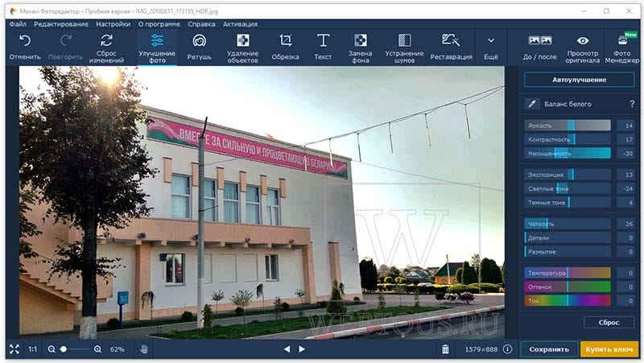
Task: Open the Удаление объектов tool
Action: tap(242, 47)
